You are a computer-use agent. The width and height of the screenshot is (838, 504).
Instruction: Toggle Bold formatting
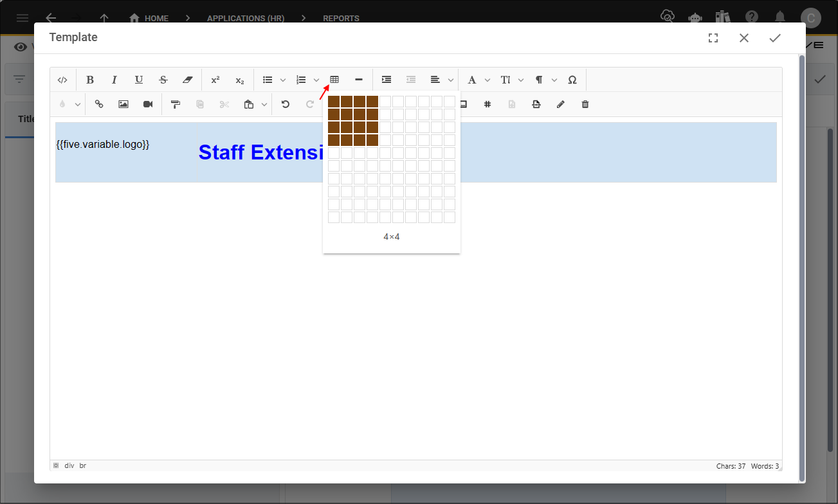[90, 79]
